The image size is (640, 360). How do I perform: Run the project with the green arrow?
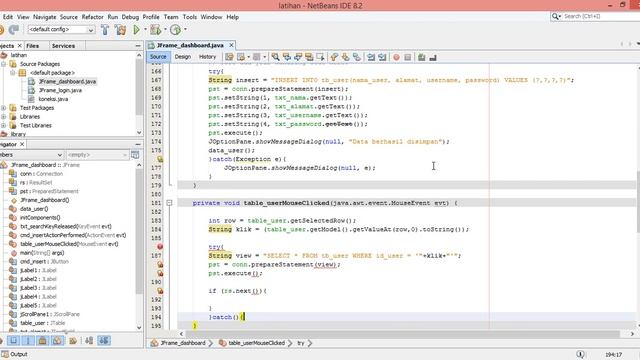click(136, 29)
